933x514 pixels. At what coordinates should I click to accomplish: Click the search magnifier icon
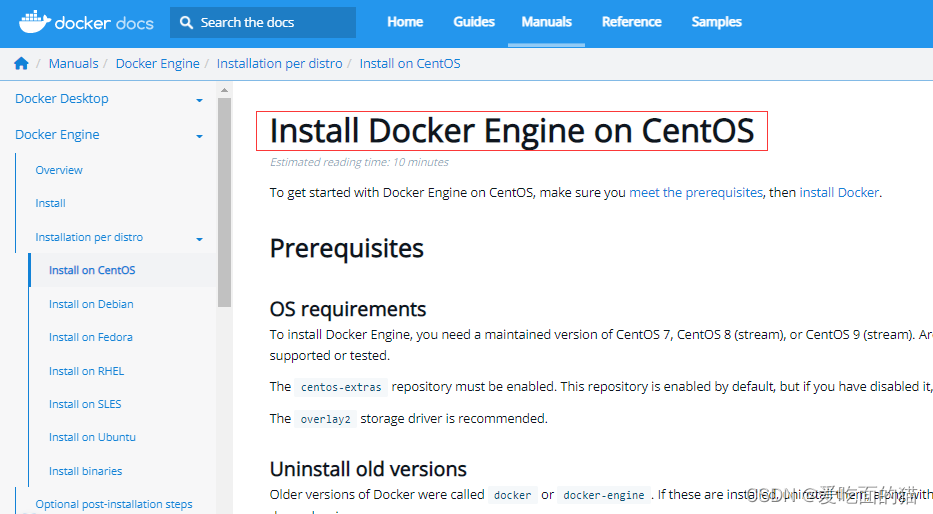tap(186, 23)
